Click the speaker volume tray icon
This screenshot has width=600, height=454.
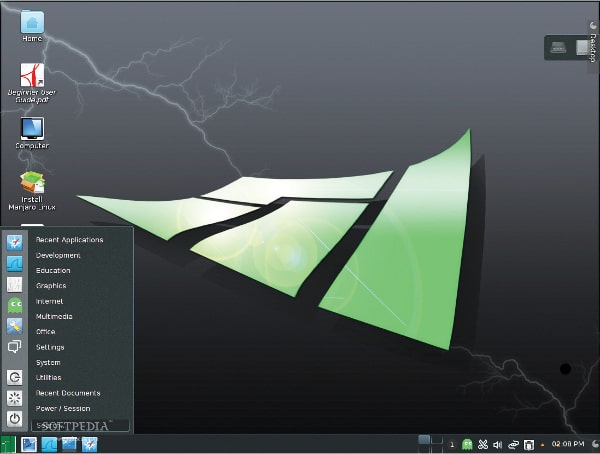[497, 444]
